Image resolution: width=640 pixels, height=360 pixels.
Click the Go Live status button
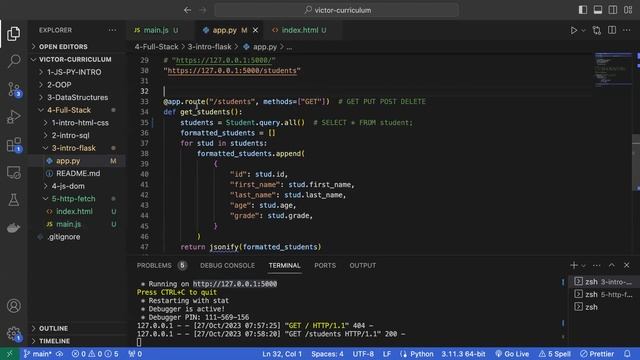coord(512,354)
